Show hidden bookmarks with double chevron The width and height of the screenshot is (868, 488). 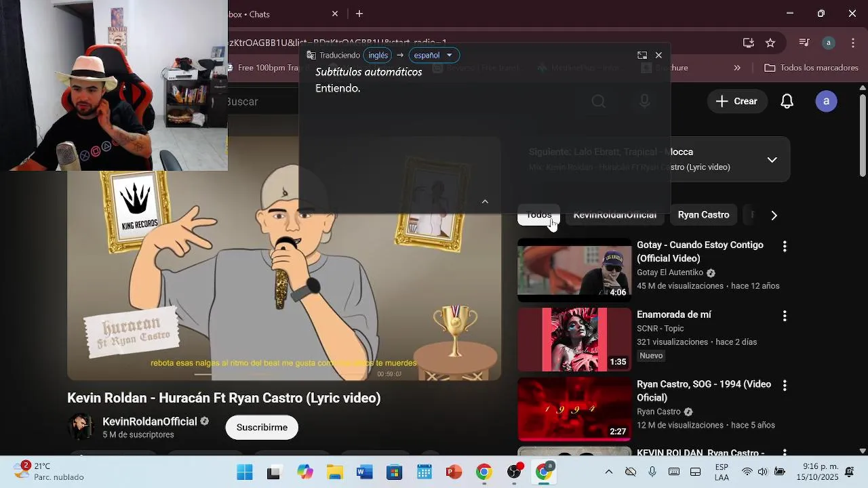tap(737, 68)
